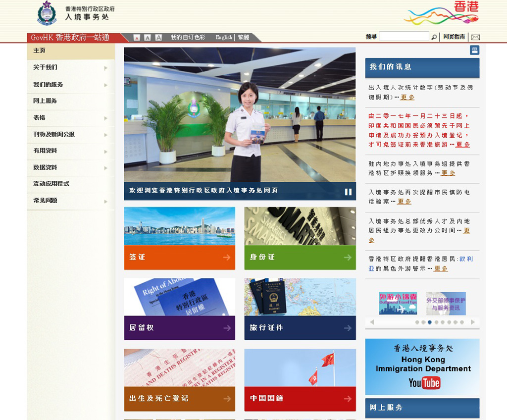Click the search magnifier icon

coord(434,37)
